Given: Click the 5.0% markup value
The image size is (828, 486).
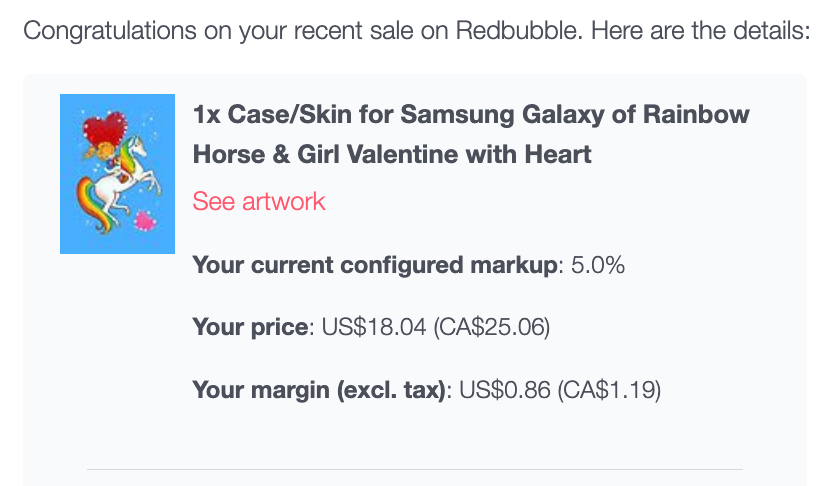Looking at the screenshot, I should coord(598,266).
